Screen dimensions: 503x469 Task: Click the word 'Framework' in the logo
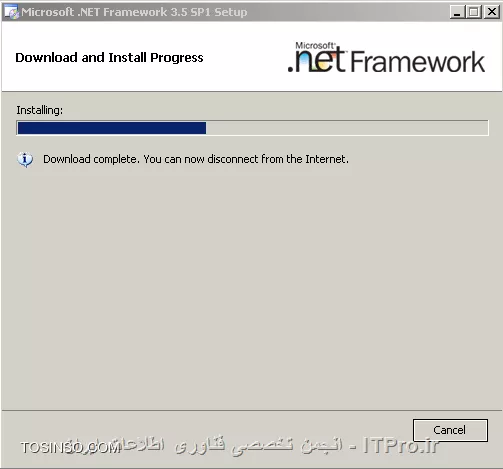coord(418,62)
